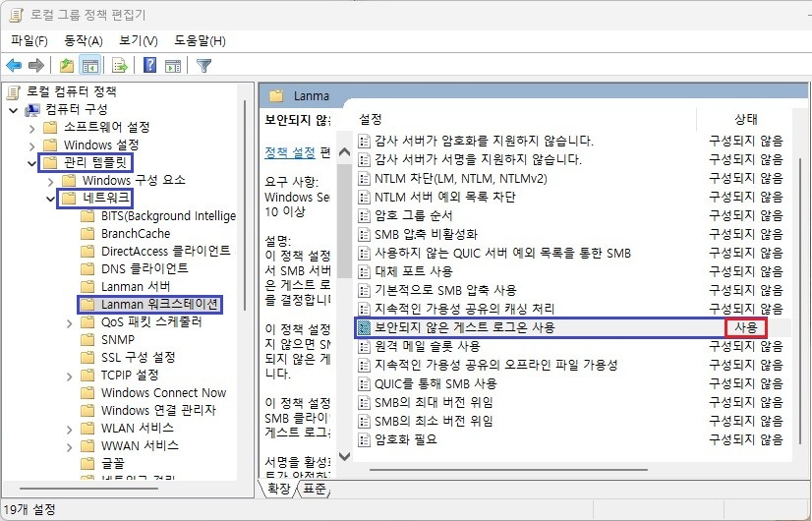Click the folder icon of SNMP
Image resolution: width=812 pixels, height=521 pixels.
click(x=87, y=340)
